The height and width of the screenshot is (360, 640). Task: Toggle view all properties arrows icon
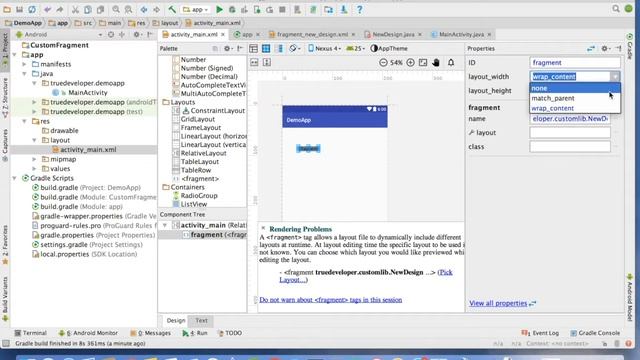pyautogui.click(x=591, y=49)
